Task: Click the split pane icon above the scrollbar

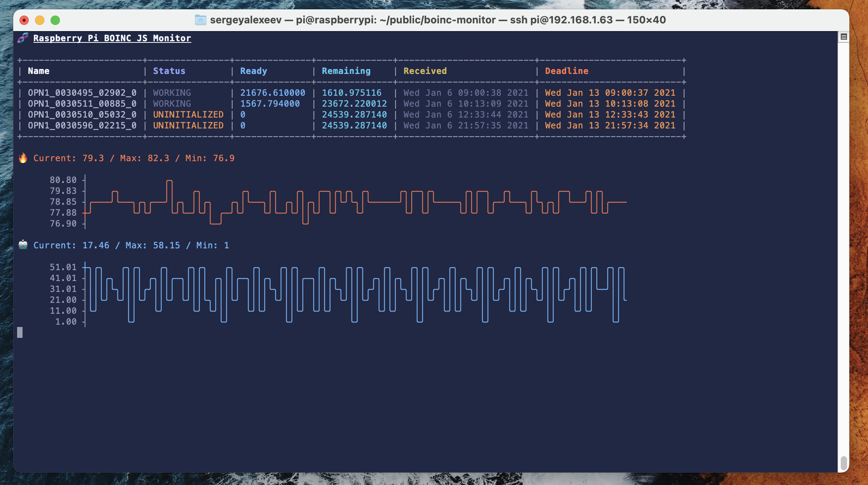Action: point(843,37)
